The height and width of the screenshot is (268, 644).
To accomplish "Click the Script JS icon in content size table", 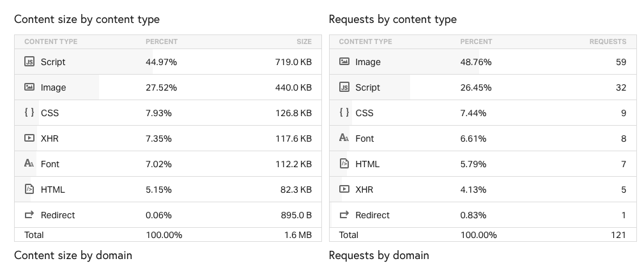I will point(29,61).
